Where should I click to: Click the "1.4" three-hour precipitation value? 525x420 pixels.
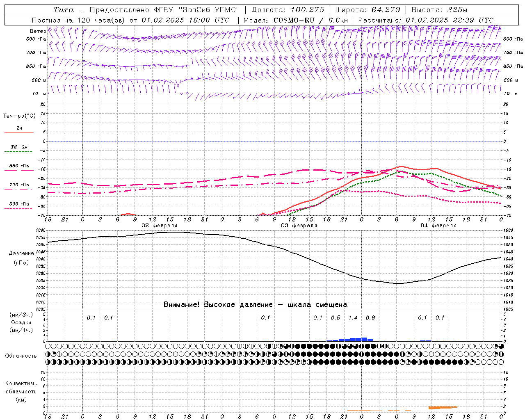tap(353, 317)
